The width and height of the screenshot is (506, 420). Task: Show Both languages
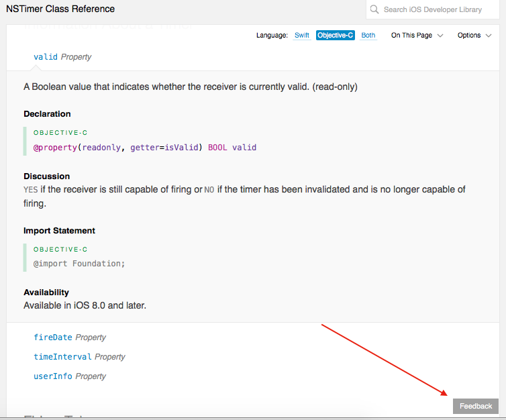click(x=368, y=35)
